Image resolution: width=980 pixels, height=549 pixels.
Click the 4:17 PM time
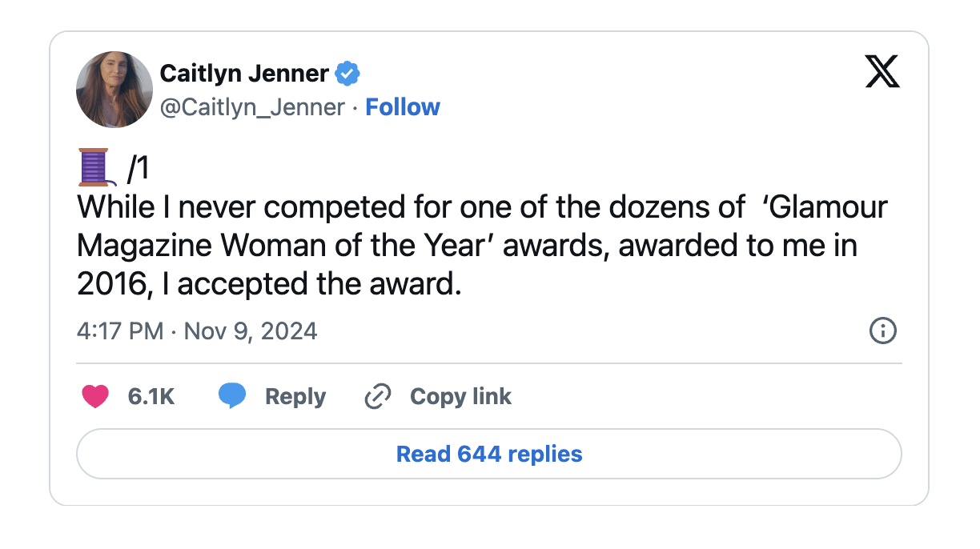tap(120, 331)
